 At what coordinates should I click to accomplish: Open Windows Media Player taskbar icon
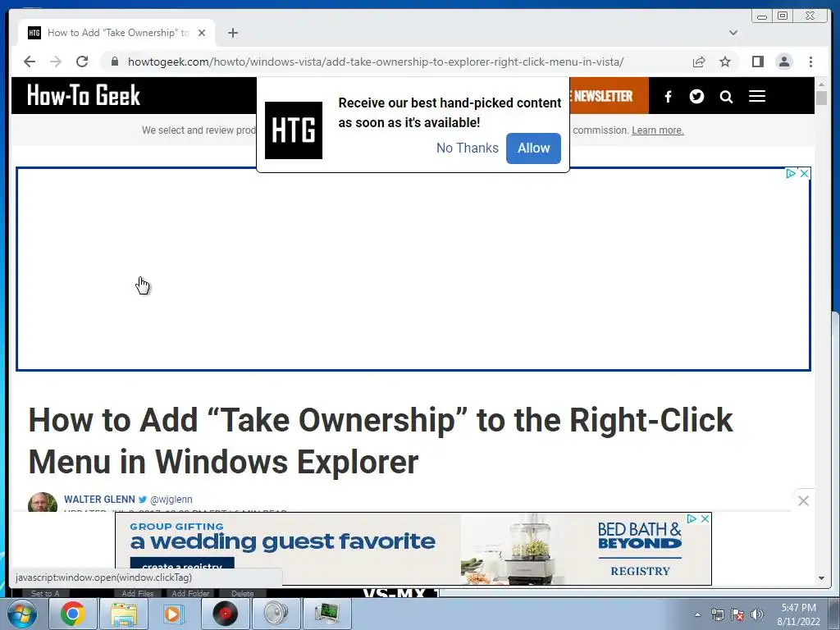click(x=172, y=614)
